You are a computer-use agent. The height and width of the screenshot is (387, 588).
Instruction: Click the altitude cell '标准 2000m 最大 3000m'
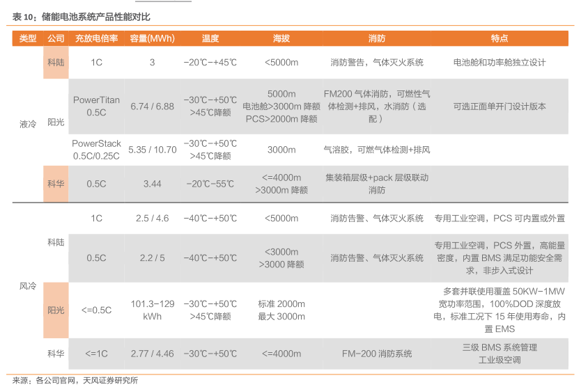pos(281,310)
